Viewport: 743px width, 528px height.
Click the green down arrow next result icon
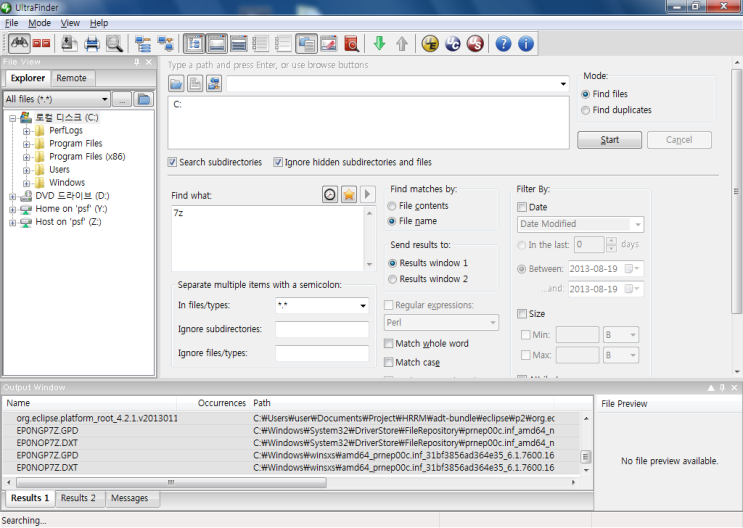click(x=379, y=44)
